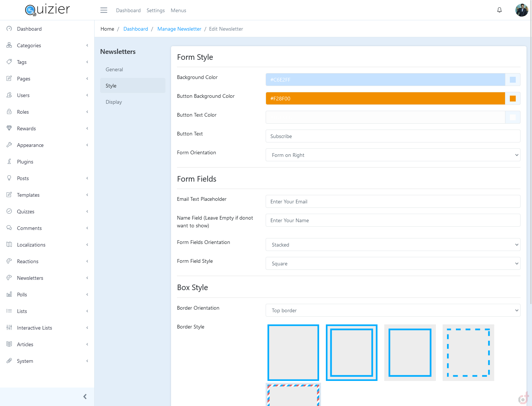Open the Form Orientation dropdown
Image resolution: width=532 pixels, height=406 pixels.
pos(393,155)
